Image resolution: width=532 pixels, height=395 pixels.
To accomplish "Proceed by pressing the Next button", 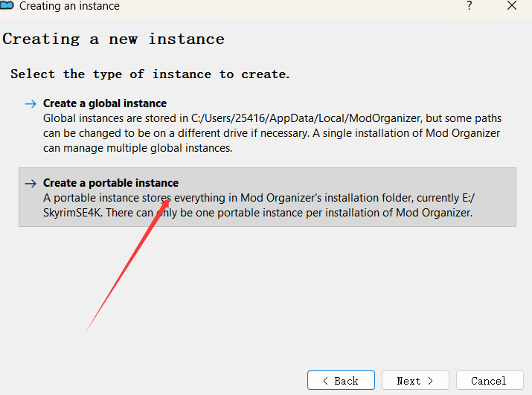I will 415,381.
